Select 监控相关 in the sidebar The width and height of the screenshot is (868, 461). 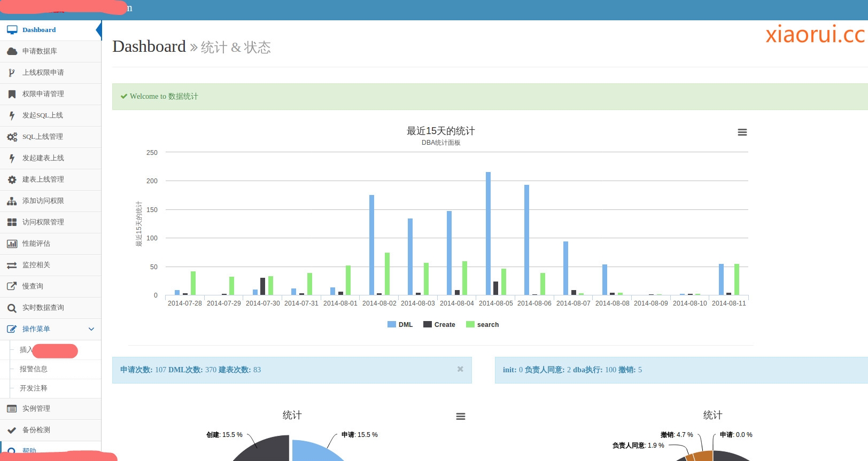(51, 265)
